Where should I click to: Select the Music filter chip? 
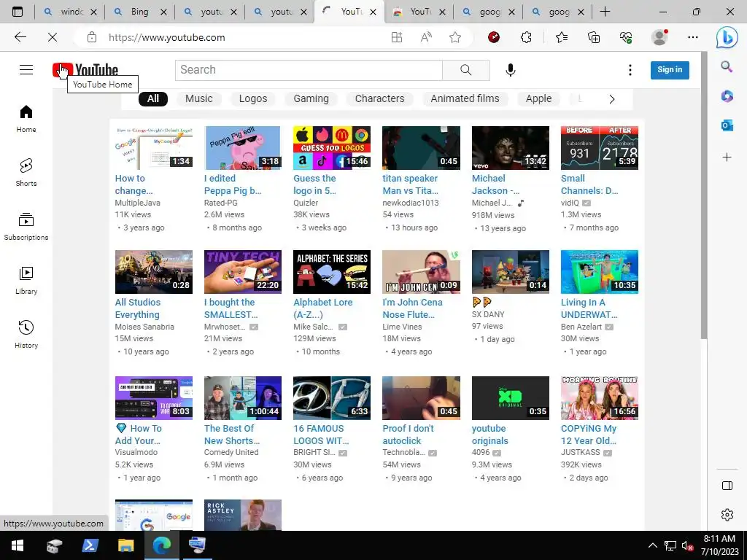(198, 98)
